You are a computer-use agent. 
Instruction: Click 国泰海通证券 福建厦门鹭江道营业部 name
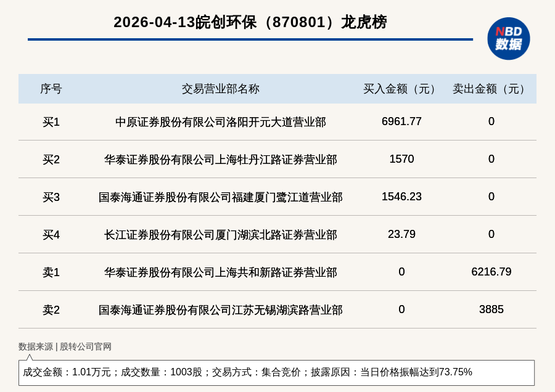[220, 197]
